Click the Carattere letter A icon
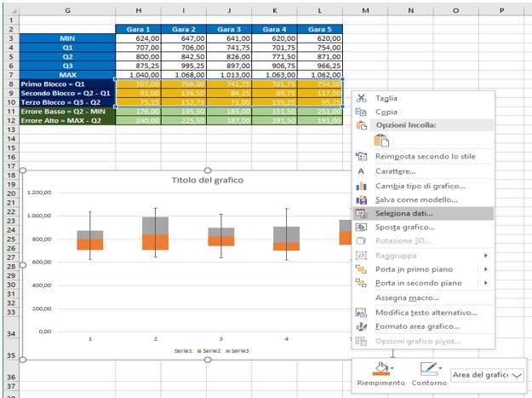 [x=360, y=170]
